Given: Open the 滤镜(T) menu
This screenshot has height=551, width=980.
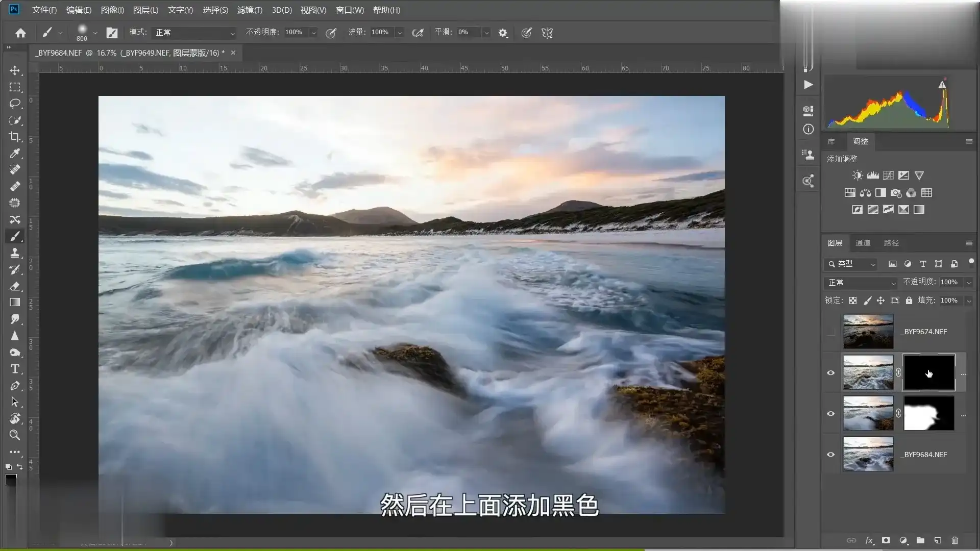Looking at the screenshot, I should pyautogui.click(x=250, y=10).
